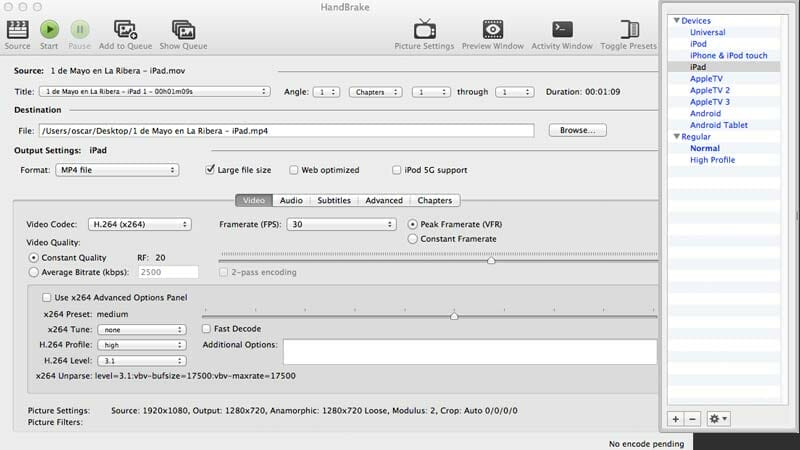This screenshot has width=800, height=450.
Task: Select the Constant Framerate radio button
Action: click(414, 239)
